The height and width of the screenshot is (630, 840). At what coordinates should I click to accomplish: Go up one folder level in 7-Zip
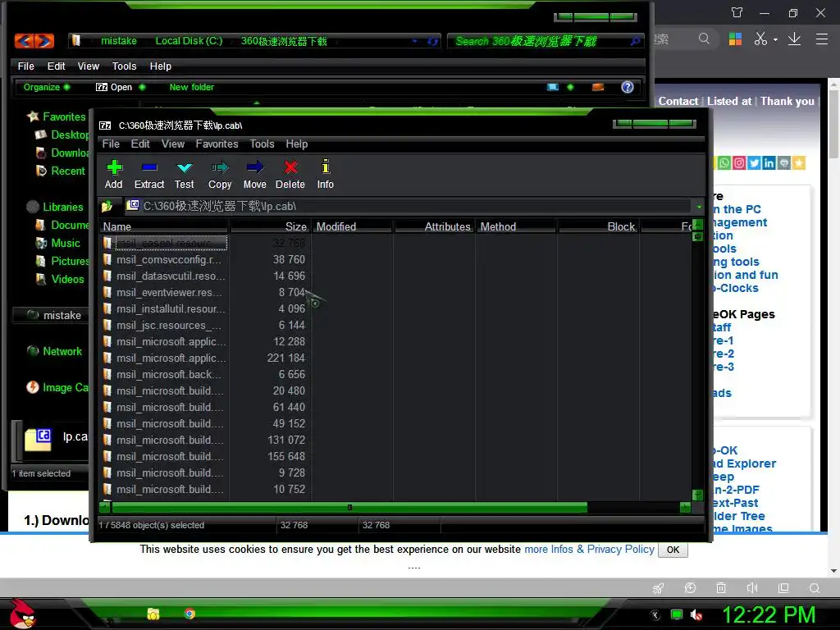[x=107, y=206]
